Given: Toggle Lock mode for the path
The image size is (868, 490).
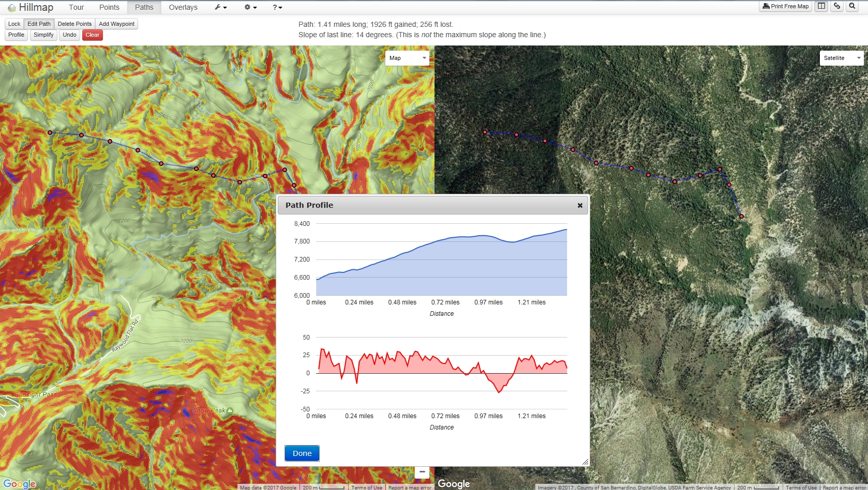Looking at the screenshot, I should point(13,23).
